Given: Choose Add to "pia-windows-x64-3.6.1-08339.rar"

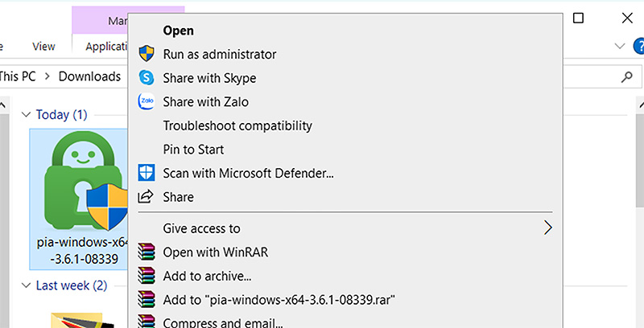Looking at the screenshot, I should click(x=279, y=300).
